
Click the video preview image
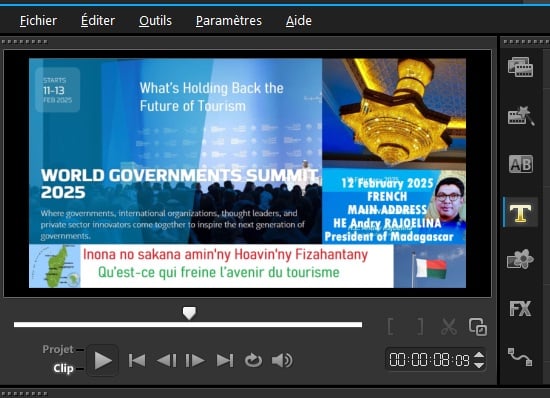tap(247, 173)
